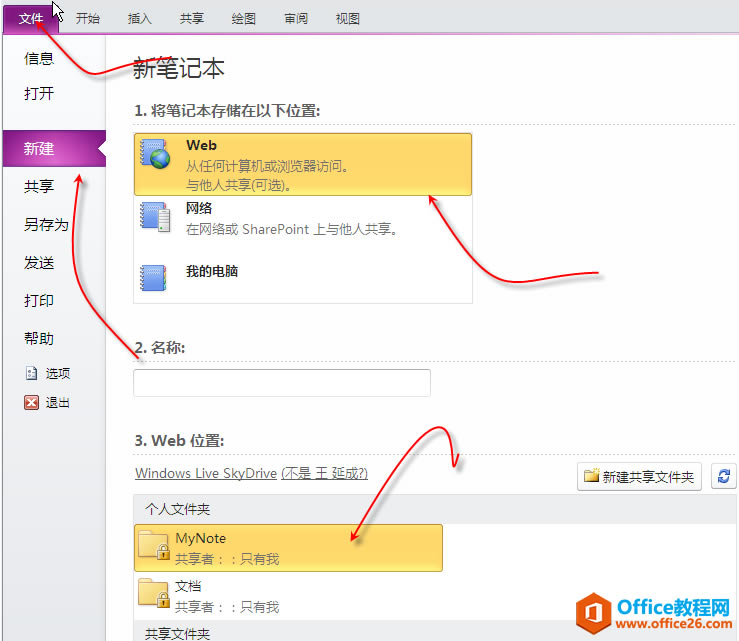Viewport: 739px width, 641px height.
Task: Choose 另存为 in the sidebar
Action: tap(46, 224)
